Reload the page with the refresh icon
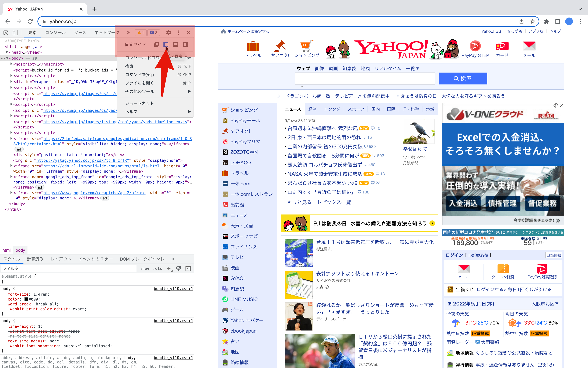The height and width of the screenshot is (368, 588). [30, 21]
